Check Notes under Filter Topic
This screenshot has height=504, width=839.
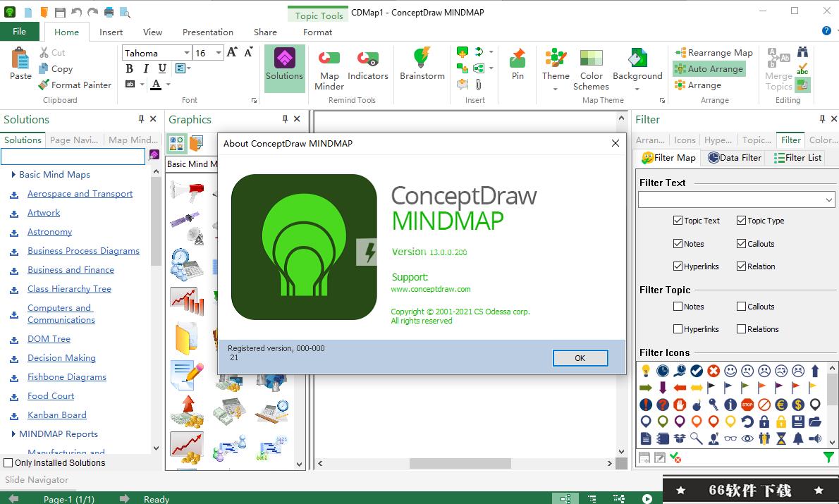click(678, 307)
